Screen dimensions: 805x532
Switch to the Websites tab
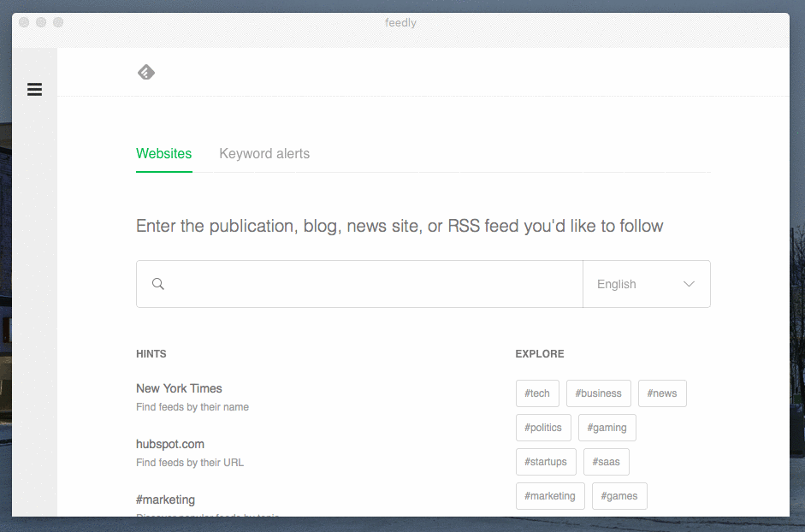tap(163, 154)
